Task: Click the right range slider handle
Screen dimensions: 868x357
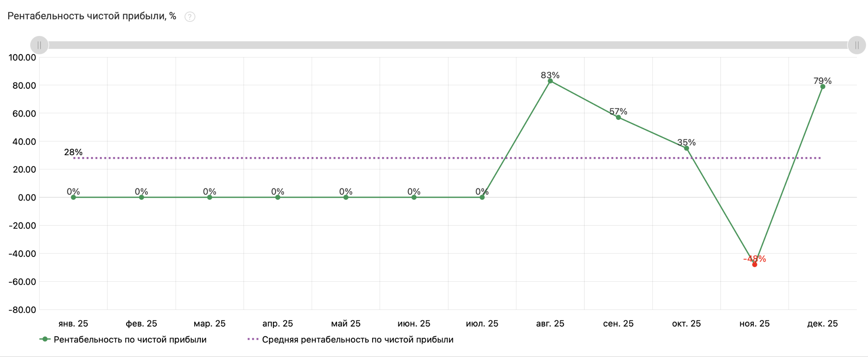Action: (857, 45)
